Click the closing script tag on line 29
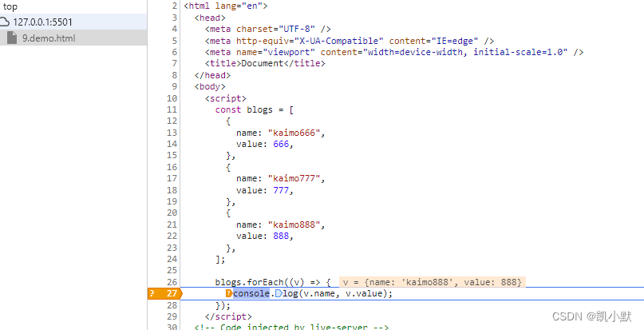Image resolution: width=644 pixels, height=330 pixels. 228,317
